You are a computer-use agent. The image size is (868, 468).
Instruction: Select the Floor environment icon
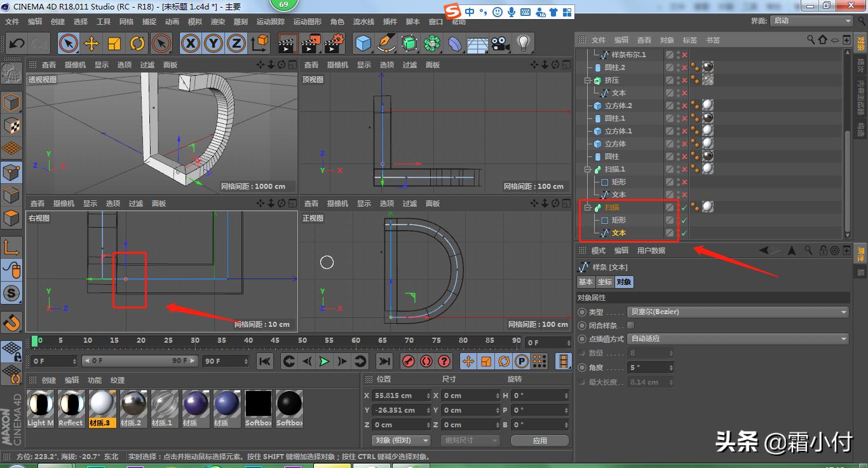477,43
